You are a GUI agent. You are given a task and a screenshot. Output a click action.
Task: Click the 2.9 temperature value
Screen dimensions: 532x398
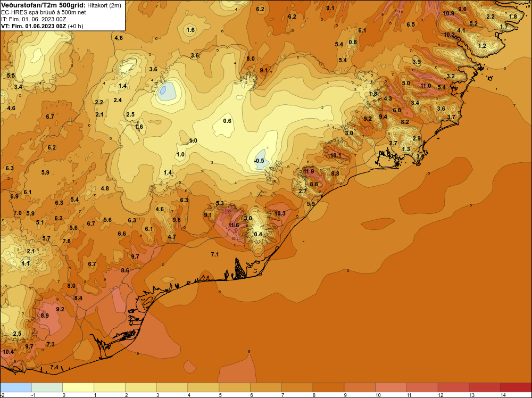pyautogui.click(x=417, y=138)
